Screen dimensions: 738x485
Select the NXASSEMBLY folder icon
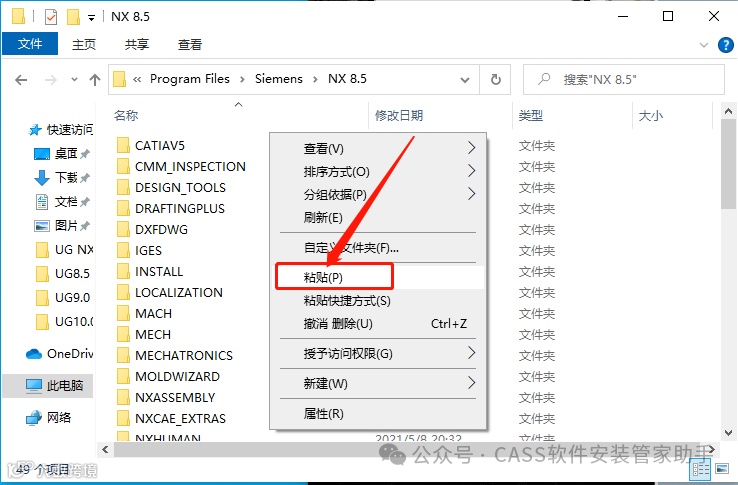pos(123,397)
